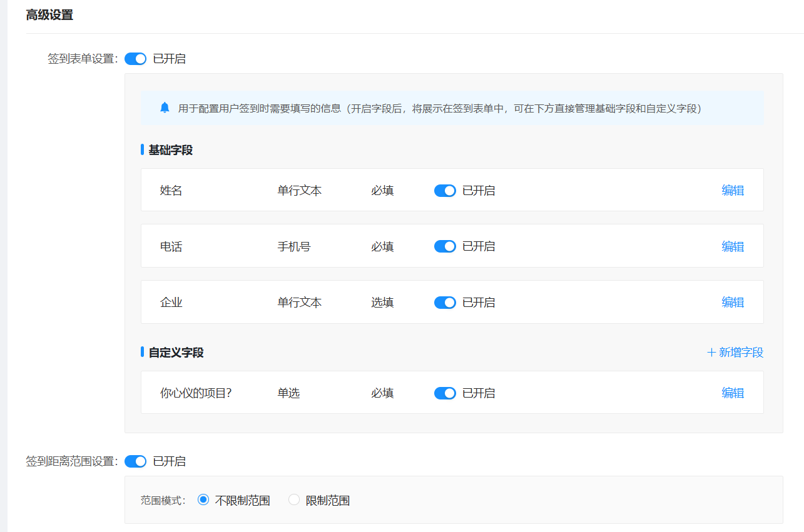Click the 高级设置 heading

(x=49, y=15)
